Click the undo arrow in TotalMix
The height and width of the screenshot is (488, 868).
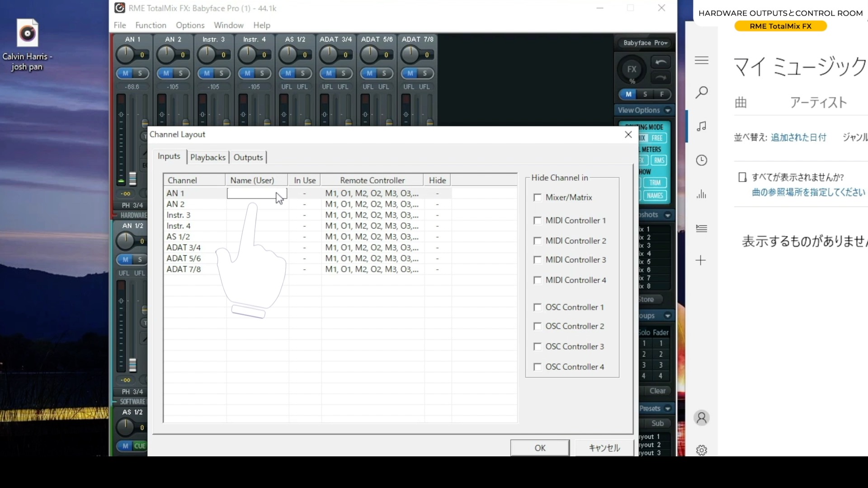click(660, 62)
